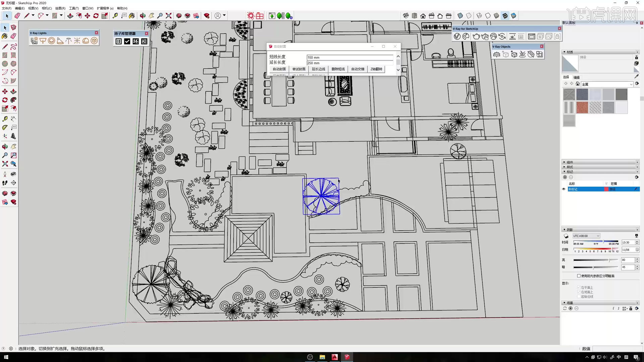The width and height of the screenshot is (644, 362).
Task: Activate the Orbit tool in top toolbar
Action: (143, 16)
